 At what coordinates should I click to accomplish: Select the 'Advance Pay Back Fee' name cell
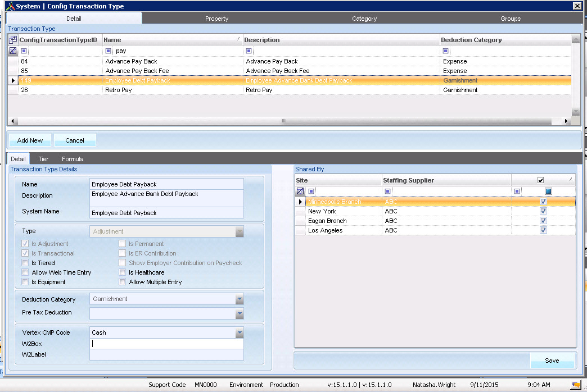(x=173, y=71)
